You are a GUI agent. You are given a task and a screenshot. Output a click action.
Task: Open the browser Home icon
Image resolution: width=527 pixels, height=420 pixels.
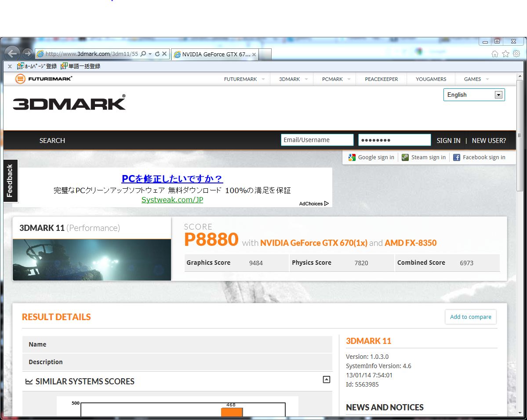point(495,54)
